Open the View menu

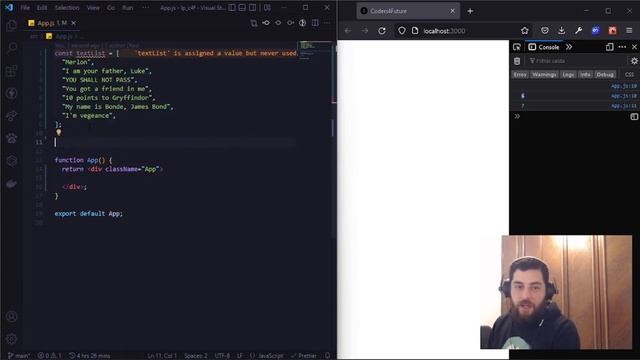[x=93, y=8]
